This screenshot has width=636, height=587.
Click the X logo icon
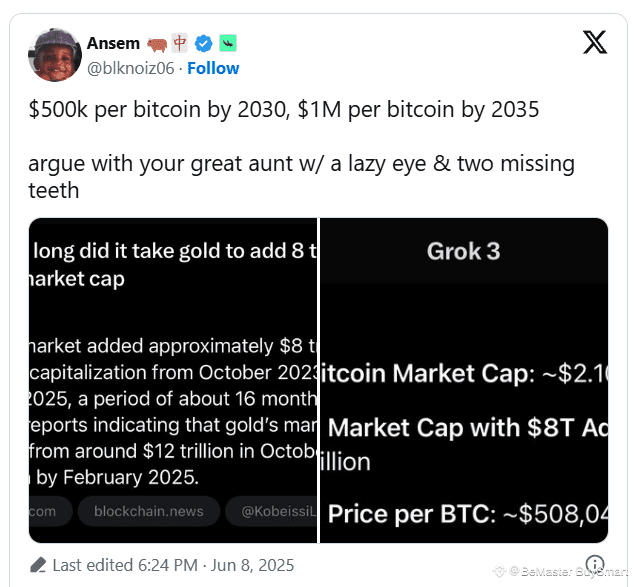[x=595, y=42]
